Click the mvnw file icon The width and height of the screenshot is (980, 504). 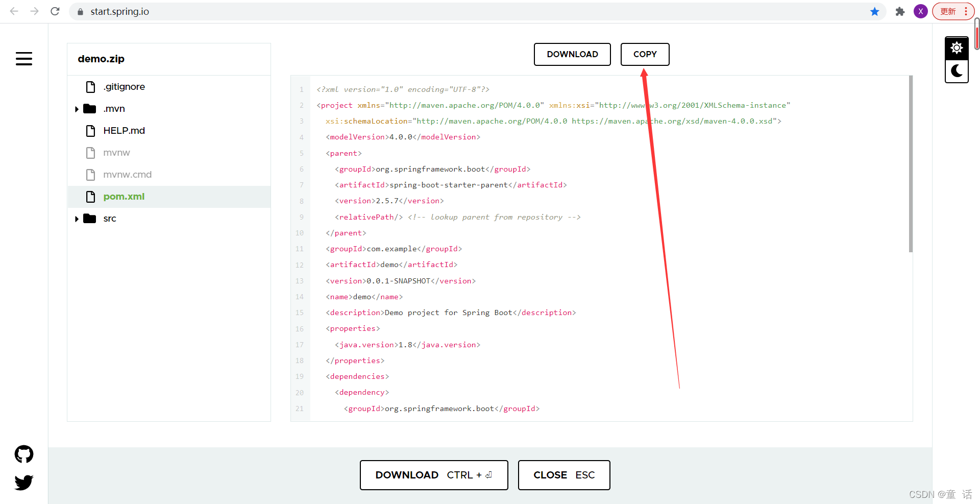click(91, 153)
